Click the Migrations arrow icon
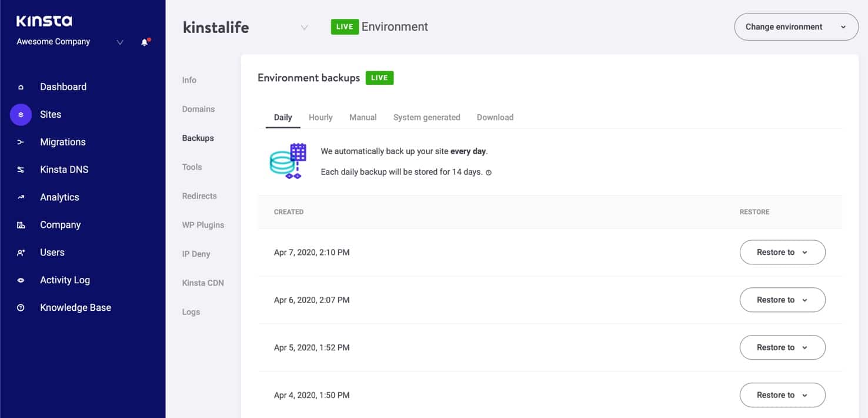This screenshot has width=868, height=418. (21, 142)
